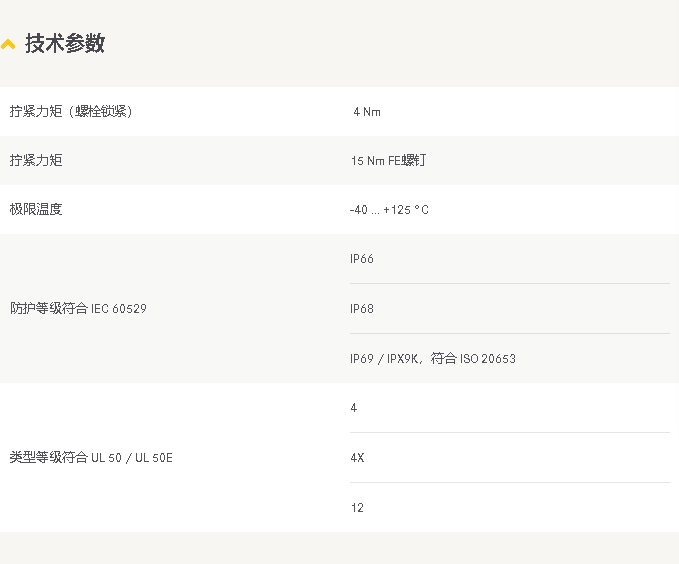Select the 防护等级符合 label text
Screen dimensions: 679x564
coord(48,309)
